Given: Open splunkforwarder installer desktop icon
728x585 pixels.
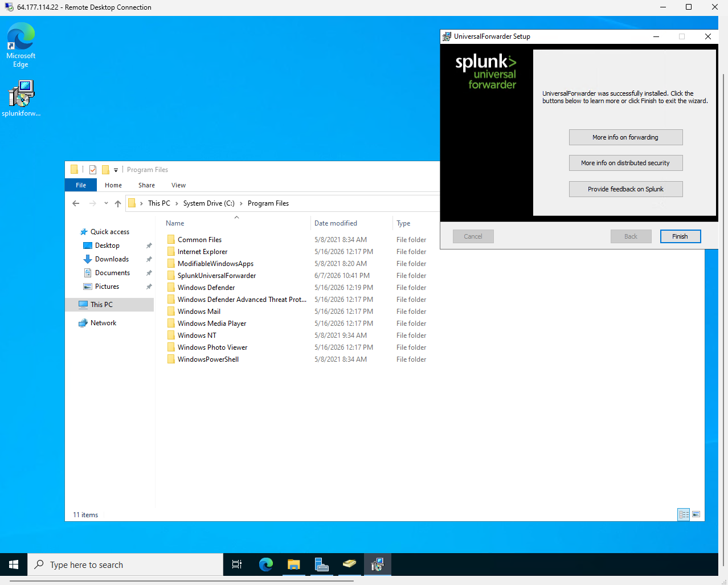Looking at the screenshot, I should [21, 98].
